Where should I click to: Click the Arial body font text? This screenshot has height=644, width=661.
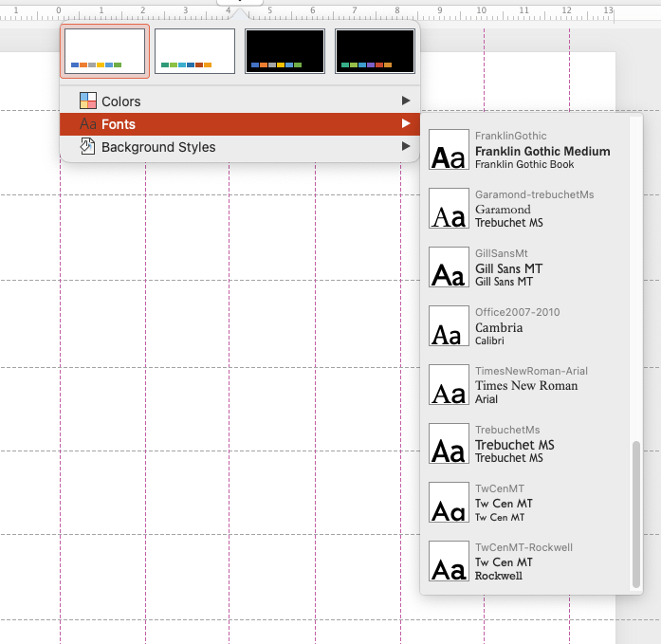click(x=487, y=399)
